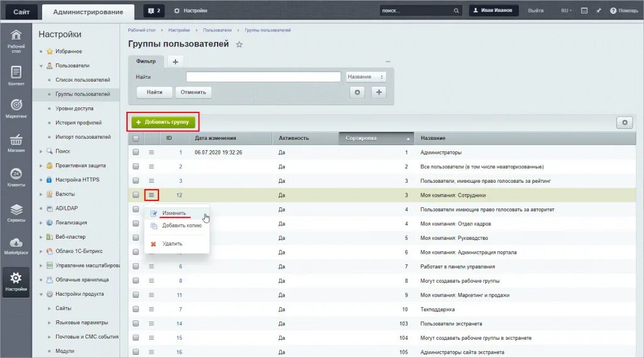Open the RU language dropdown
Viewport: 644px width, 358px height.
tap(567, 11)
